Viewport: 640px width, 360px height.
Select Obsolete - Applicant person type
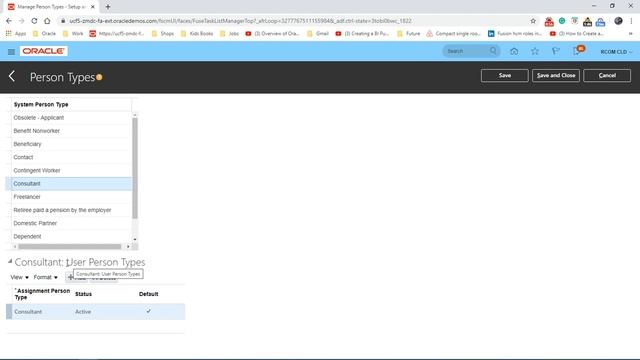click(69, 118)
